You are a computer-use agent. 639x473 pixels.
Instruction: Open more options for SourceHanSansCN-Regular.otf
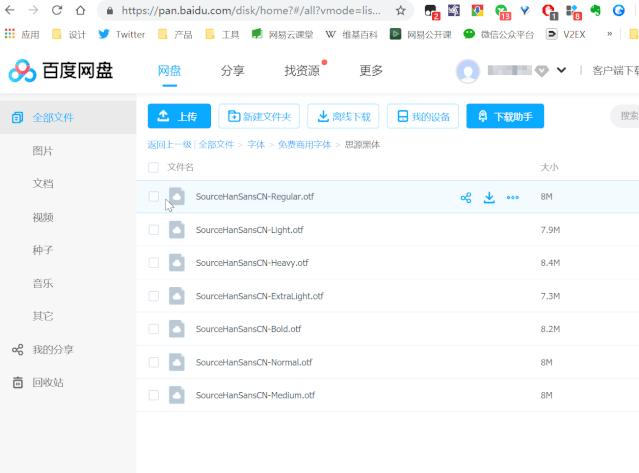click(x=513, y=198)
